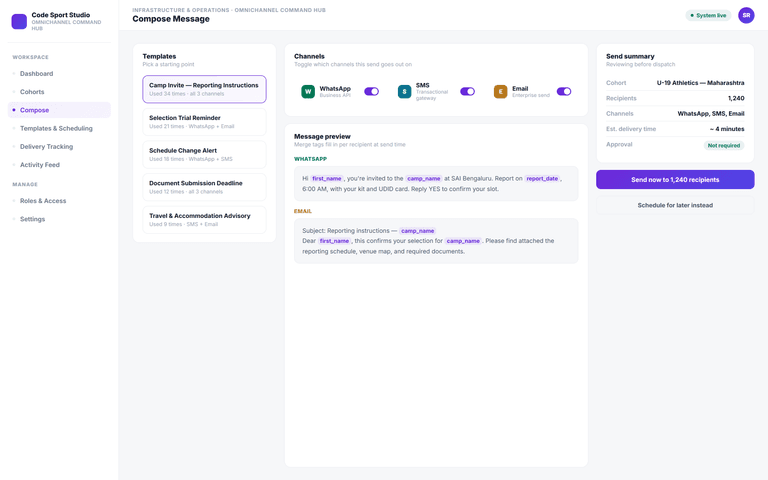Click the first_name tag in WhatsApp preview
768x480 pixels.
(327, 179)
